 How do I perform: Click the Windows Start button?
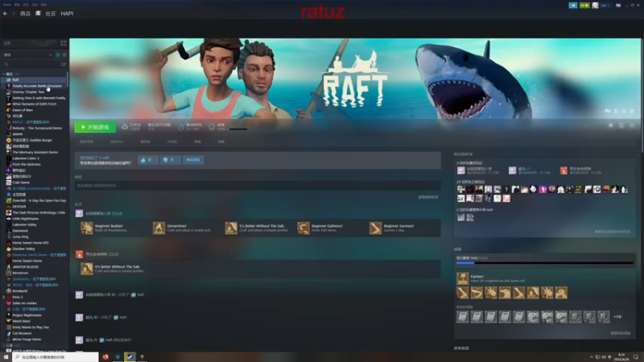[6, 357]
